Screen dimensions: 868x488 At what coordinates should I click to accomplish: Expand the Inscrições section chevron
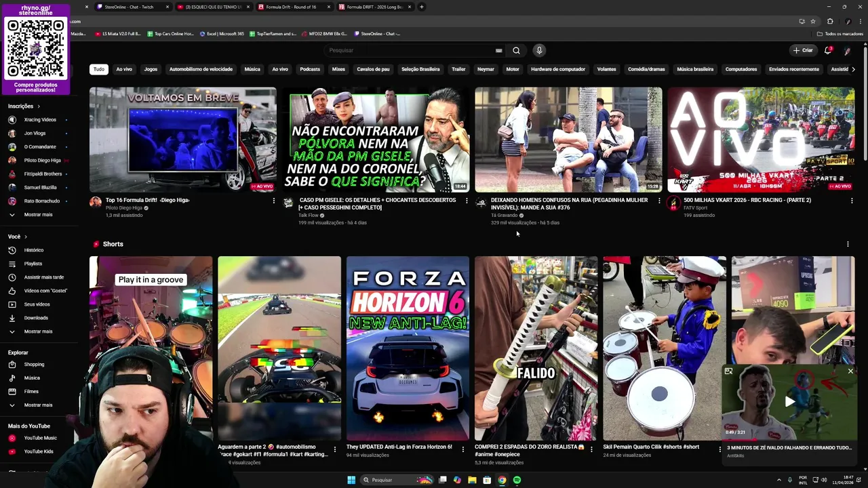coord(39,106)
